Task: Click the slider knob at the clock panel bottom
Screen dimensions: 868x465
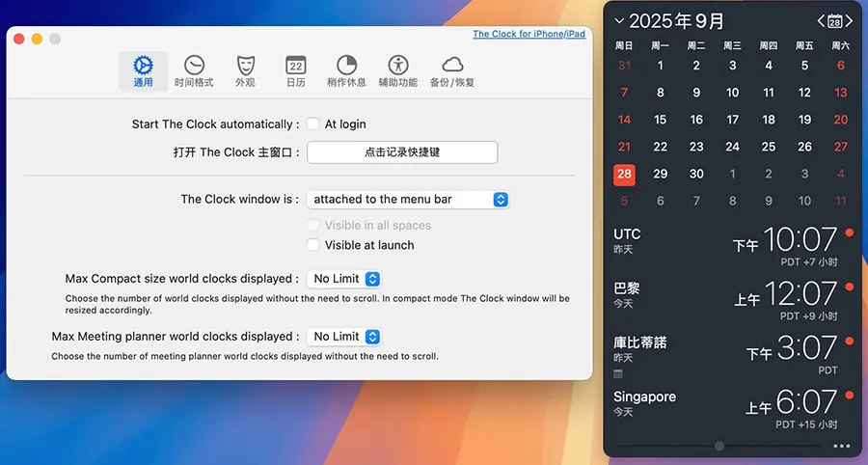Action: tap(719, 446)
